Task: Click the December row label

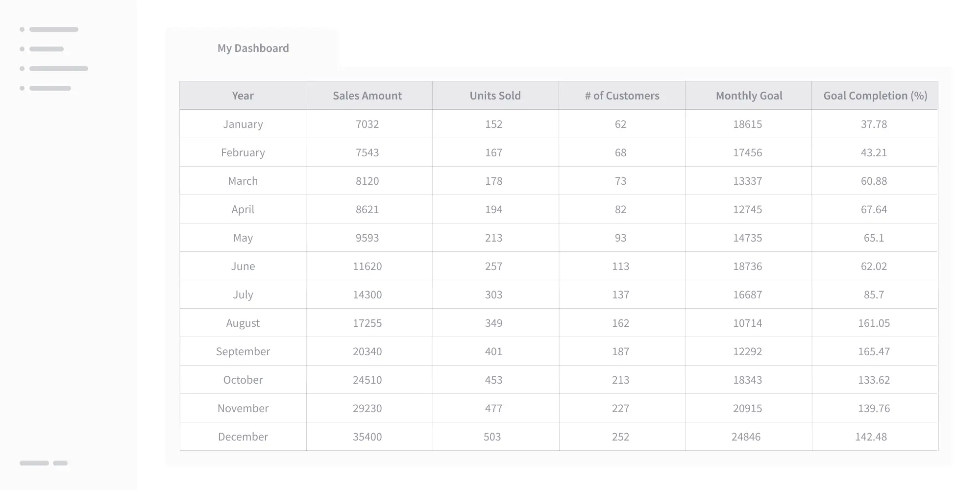Action: [243, 437]
